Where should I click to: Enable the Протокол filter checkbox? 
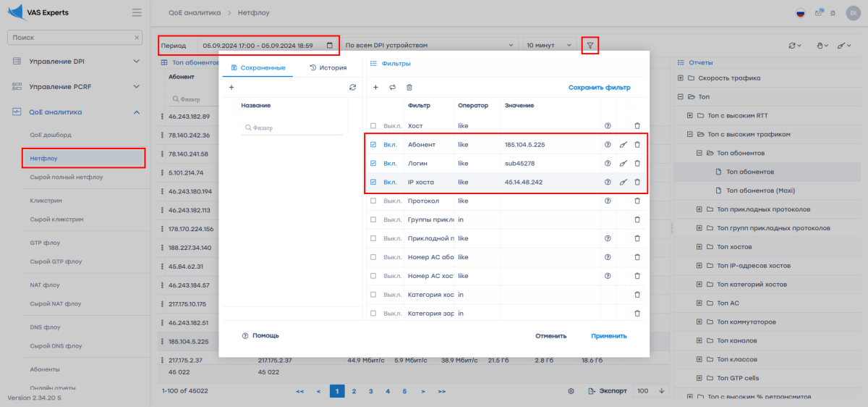[x=373, y=201]
